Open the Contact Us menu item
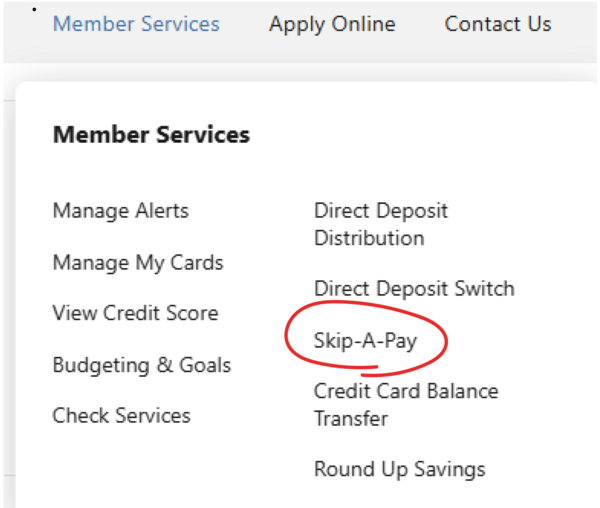 (x=498, y=24)
